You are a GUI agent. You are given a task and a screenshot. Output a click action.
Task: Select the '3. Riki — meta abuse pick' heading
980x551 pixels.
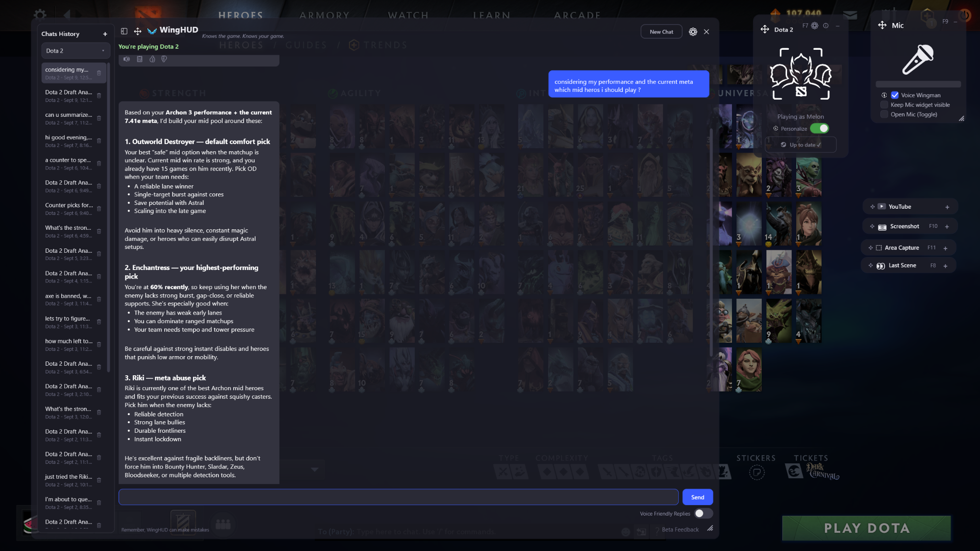[165, 378]
